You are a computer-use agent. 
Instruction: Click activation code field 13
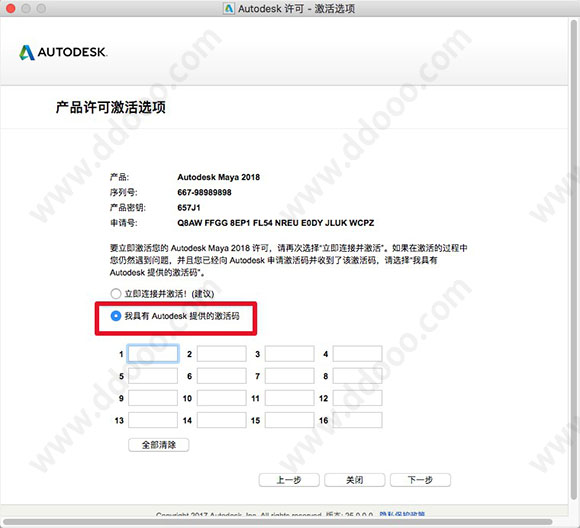click(153, 420)
